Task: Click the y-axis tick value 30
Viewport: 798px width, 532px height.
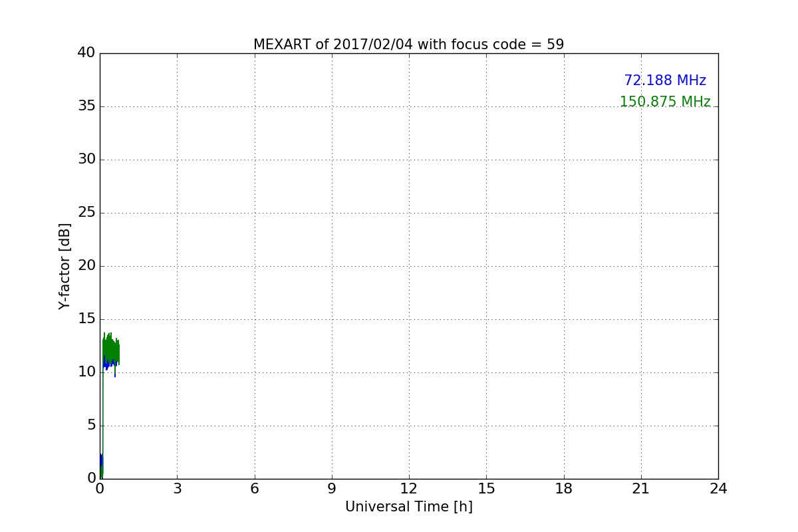Action: click(86, 159)
